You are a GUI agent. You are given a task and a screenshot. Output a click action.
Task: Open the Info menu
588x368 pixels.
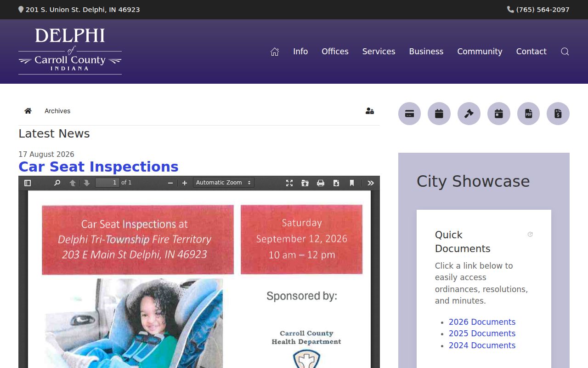(x=300, y=52)
